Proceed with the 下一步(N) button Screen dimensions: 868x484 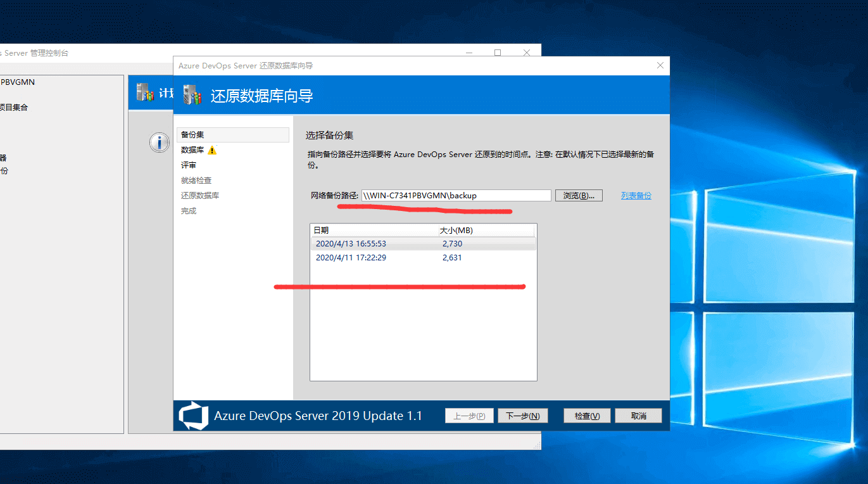[522, 416]
